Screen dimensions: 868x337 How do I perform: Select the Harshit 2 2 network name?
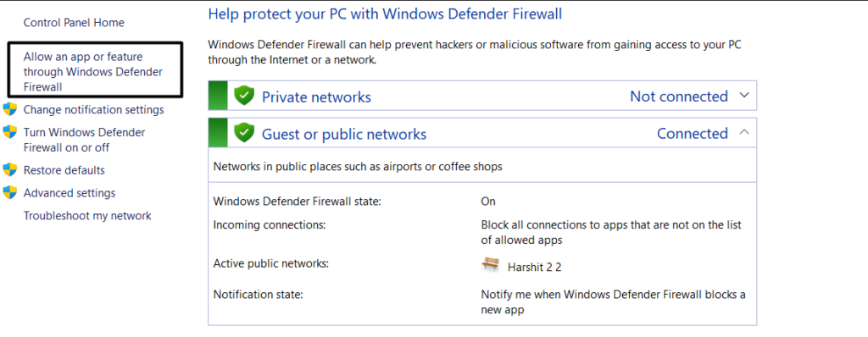[x=535, y=268]
